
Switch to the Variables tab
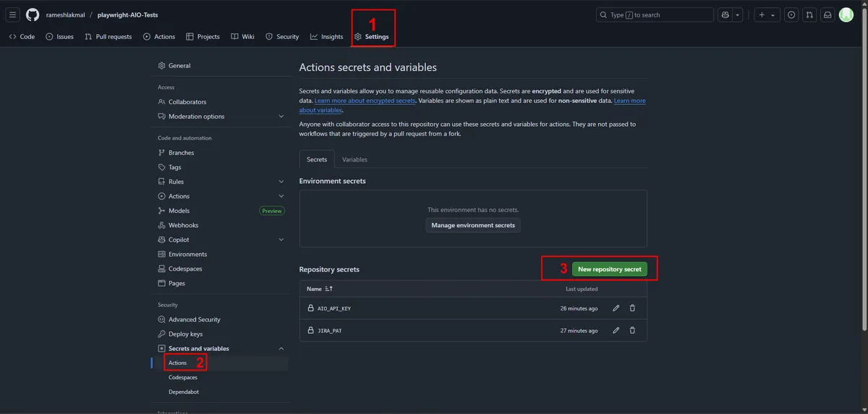coord(354,159)
